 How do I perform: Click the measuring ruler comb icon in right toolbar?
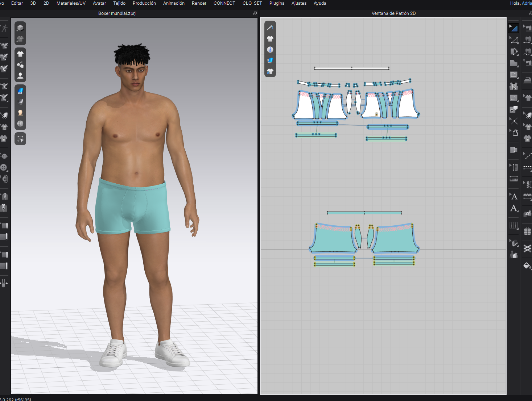coord(514,179)
